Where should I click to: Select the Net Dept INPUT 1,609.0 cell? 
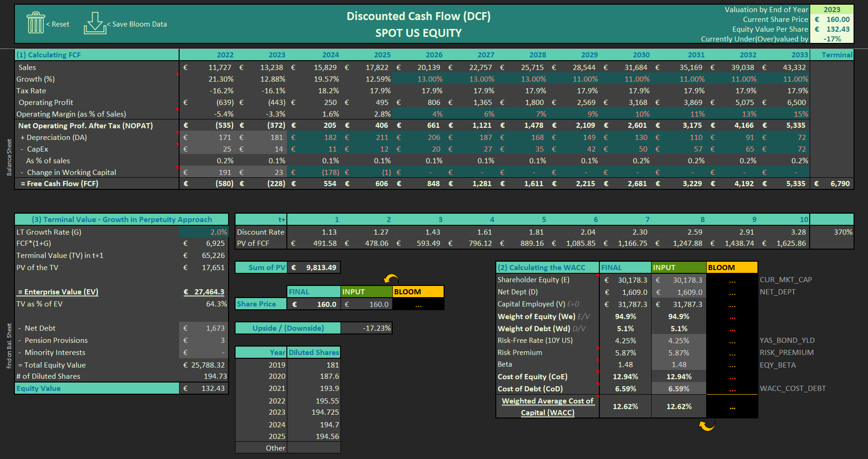(679, 292)
